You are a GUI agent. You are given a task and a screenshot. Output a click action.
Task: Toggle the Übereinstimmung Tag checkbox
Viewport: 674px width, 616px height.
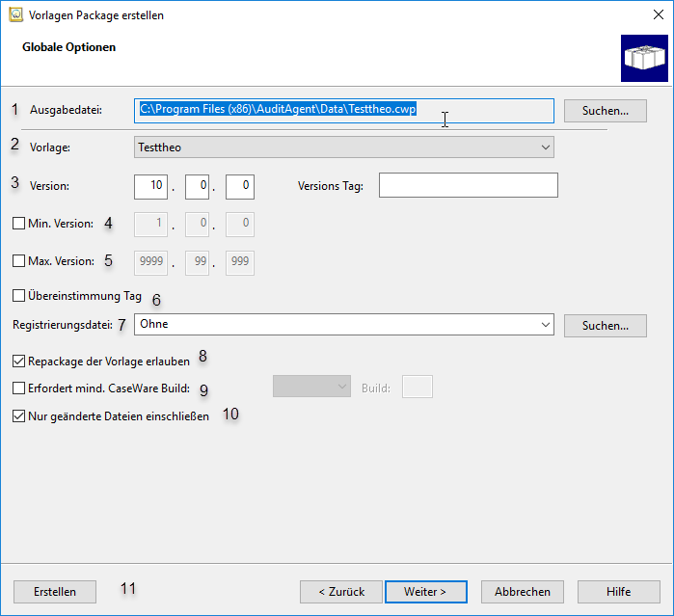19,296
